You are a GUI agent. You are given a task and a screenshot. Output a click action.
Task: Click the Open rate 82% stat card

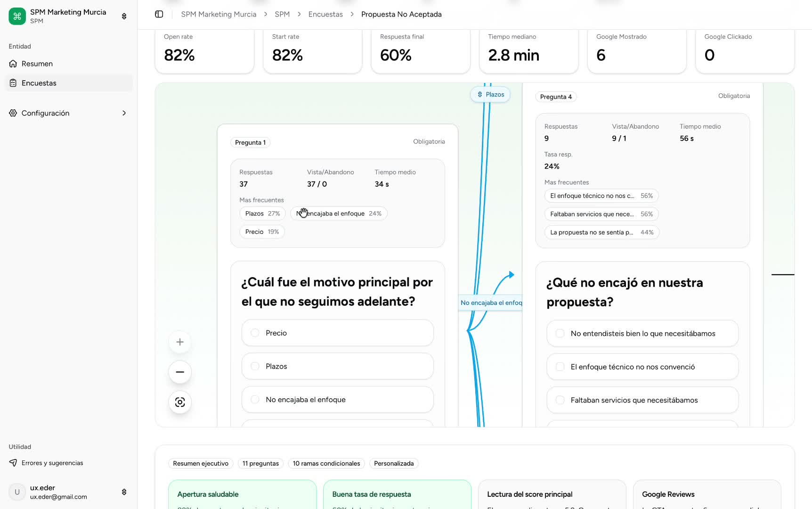[204, 51]
